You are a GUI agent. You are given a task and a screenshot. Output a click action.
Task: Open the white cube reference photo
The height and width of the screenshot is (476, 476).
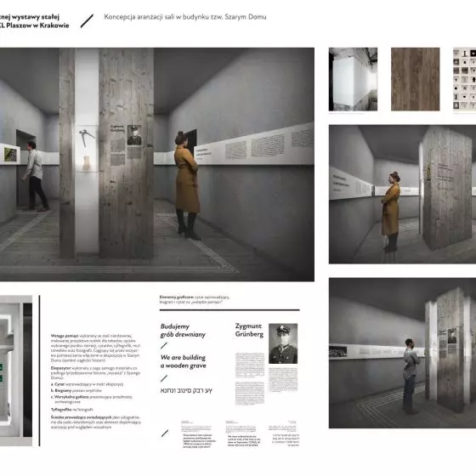click(x=353, y=79)
